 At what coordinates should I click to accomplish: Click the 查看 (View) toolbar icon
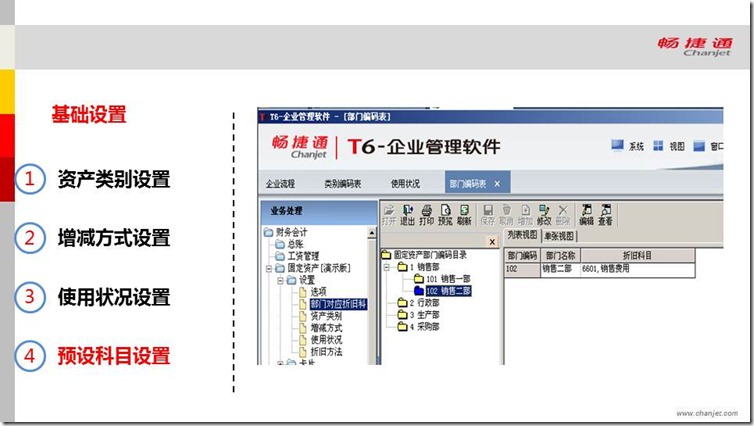pyautogui.click(x=605, y=215)
